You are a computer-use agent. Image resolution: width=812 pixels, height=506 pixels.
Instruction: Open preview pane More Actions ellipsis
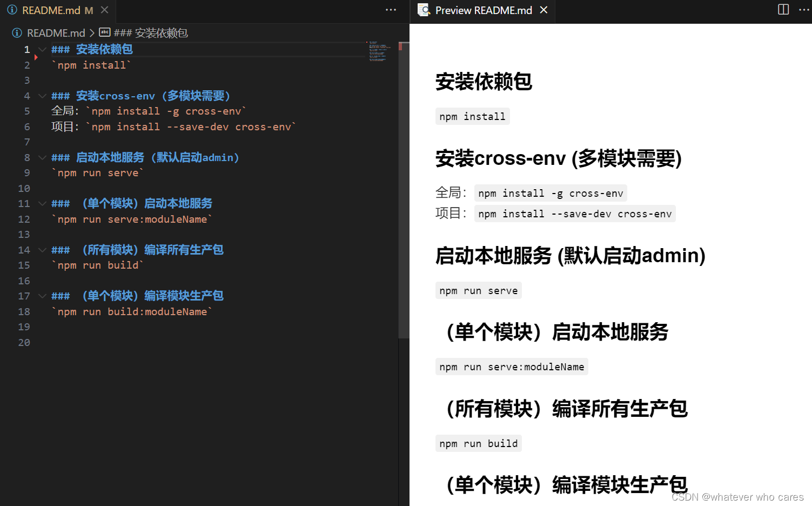804,10
